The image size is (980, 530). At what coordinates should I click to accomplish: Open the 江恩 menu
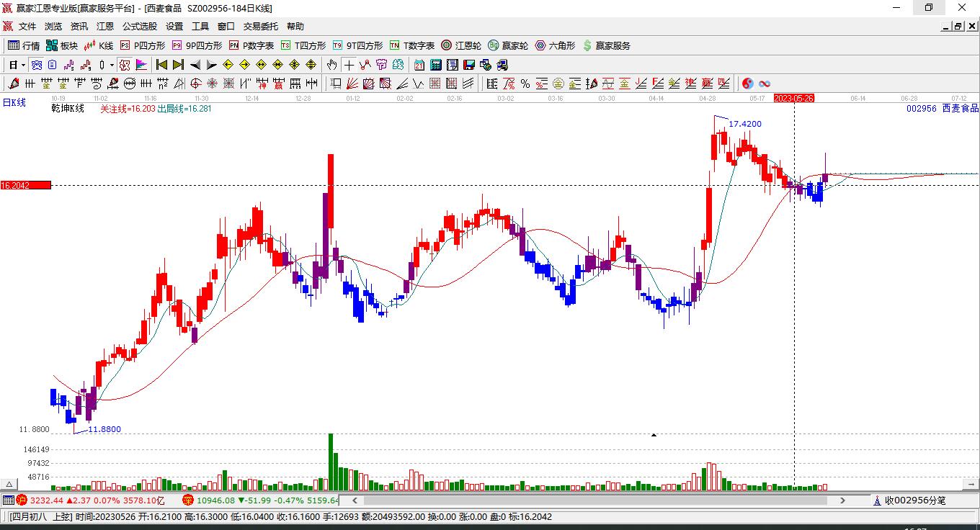105,27
